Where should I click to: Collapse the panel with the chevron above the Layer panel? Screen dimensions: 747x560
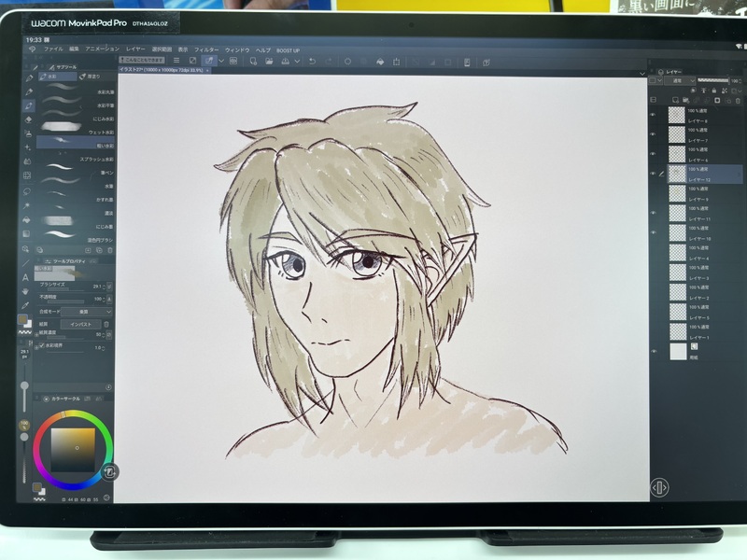pyautogui.click(x=642, y=74)
